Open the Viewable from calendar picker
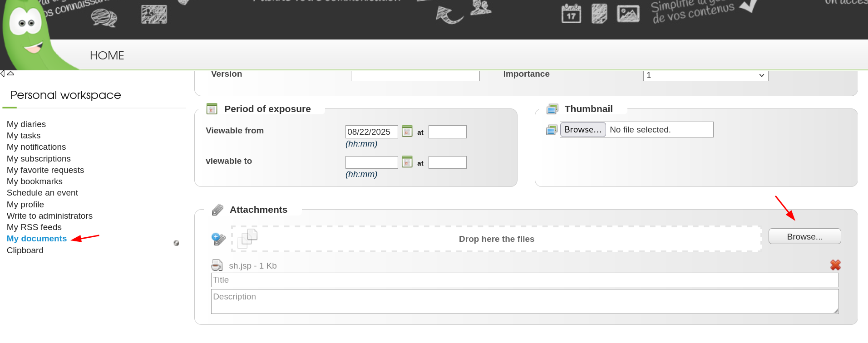This screenshot has width=868, height=343. pos(407,132)
